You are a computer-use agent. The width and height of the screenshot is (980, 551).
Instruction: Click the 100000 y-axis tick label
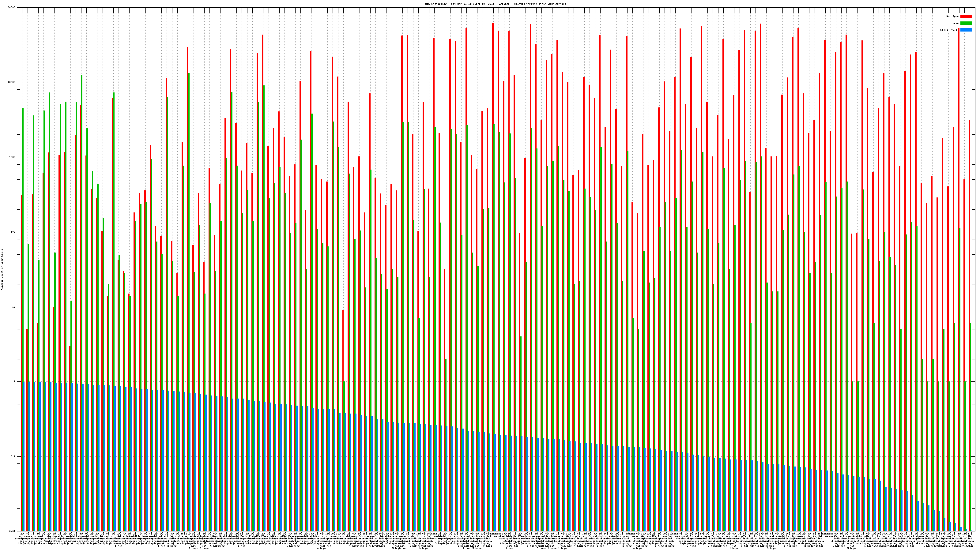[x=11, y=8]
